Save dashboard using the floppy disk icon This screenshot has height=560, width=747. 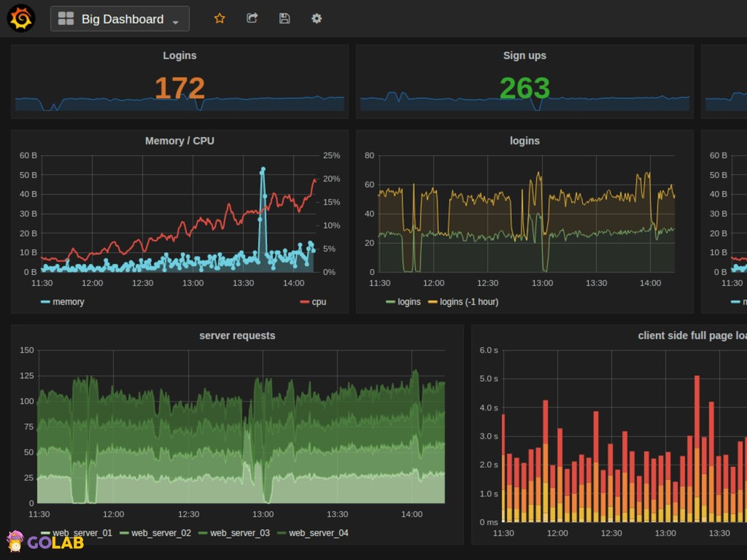pyautogui.click(x=285, y=18)
